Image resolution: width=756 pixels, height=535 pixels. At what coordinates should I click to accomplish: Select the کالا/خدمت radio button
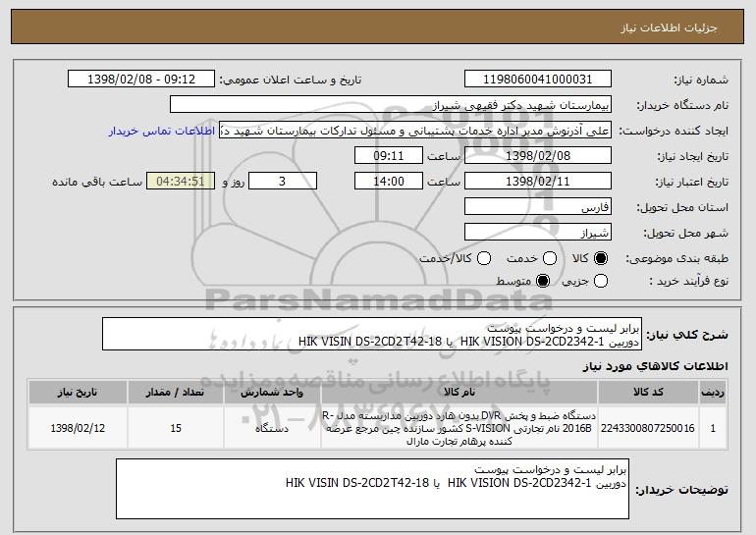pyautogui.click(x=484, y=258)
